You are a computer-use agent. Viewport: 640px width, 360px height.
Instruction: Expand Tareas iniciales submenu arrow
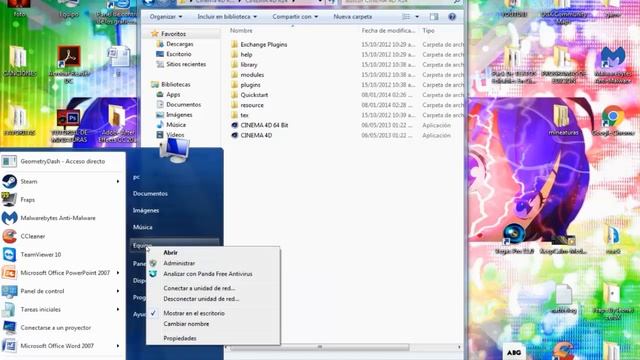click(x=118, y=309)
